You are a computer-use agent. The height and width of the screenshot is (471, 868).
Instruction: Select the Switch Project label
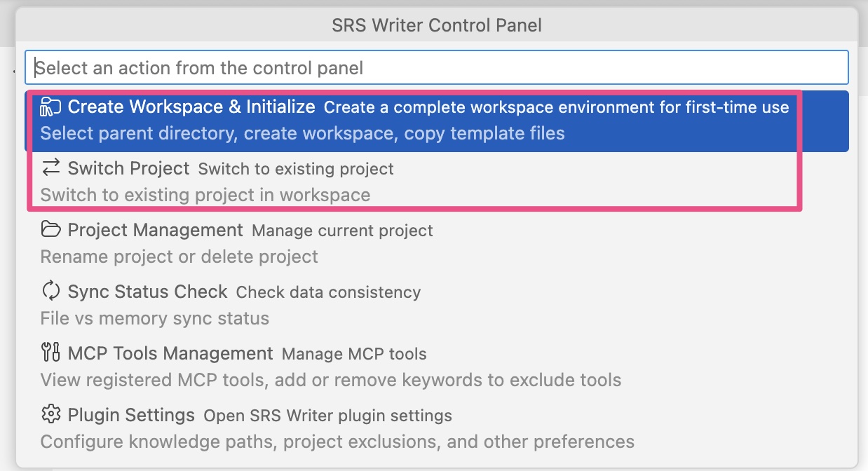pos(128,169)
